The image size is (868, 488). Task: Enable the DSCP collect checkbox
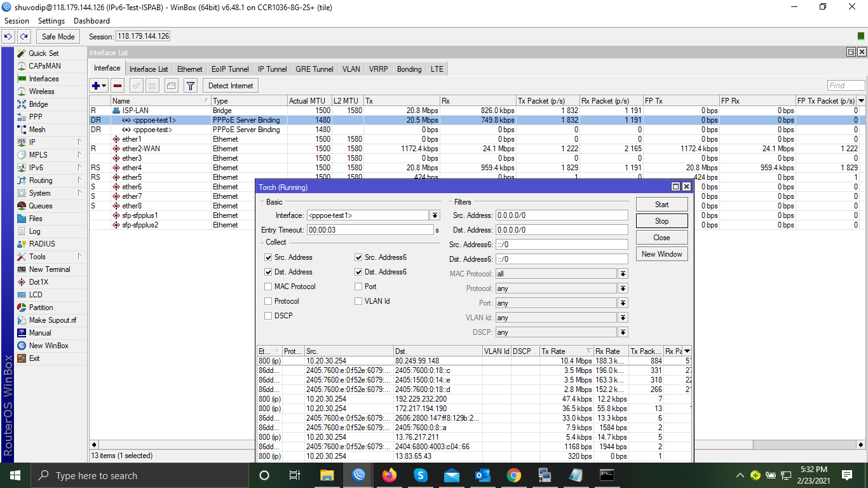click(x=268, y=316)
